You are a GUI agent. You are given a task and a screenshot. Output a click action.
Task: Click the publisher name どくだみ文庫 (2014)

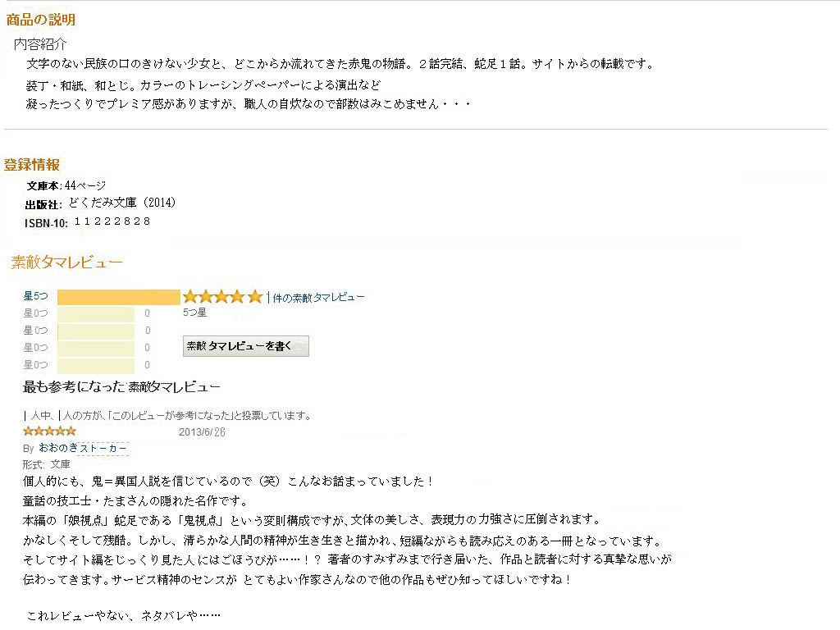[x=122, y=203]
